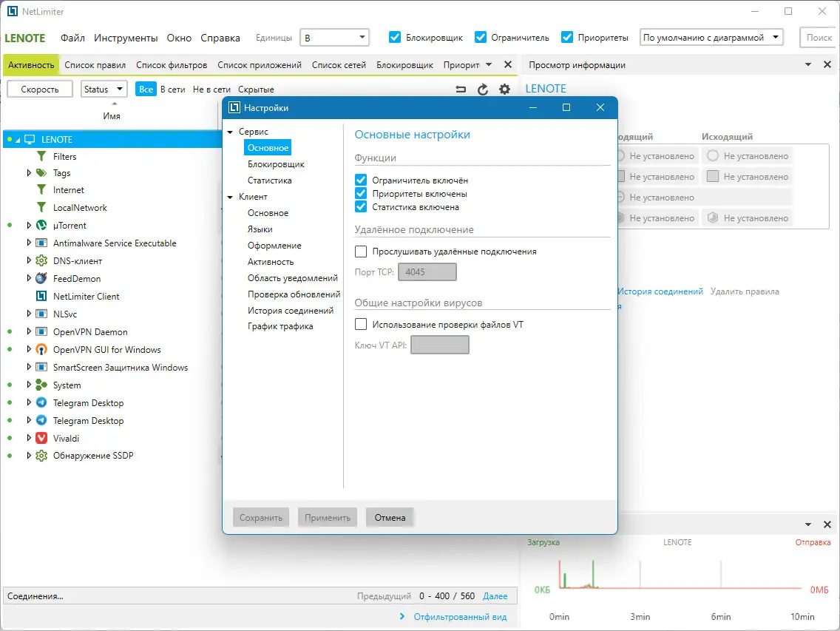Select the В сети filter

click(172, 90)
